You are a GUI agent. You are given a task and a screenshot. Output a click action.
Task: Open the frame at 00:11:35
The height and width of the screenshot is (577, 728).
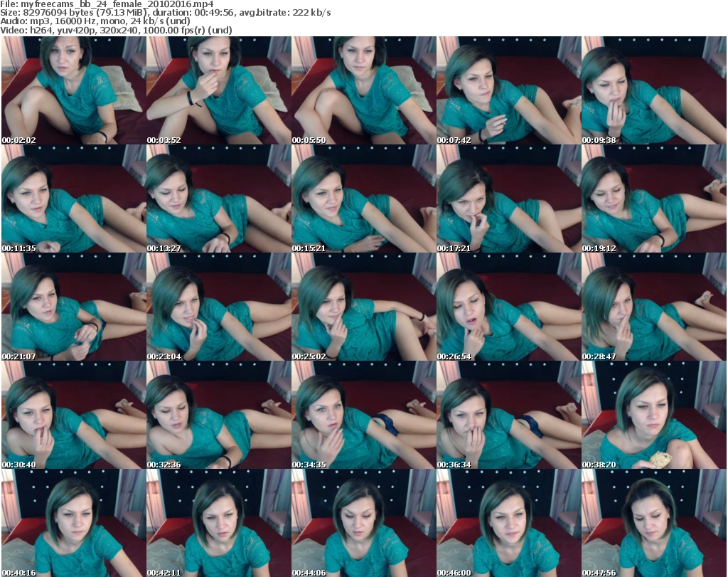(74, 198)
